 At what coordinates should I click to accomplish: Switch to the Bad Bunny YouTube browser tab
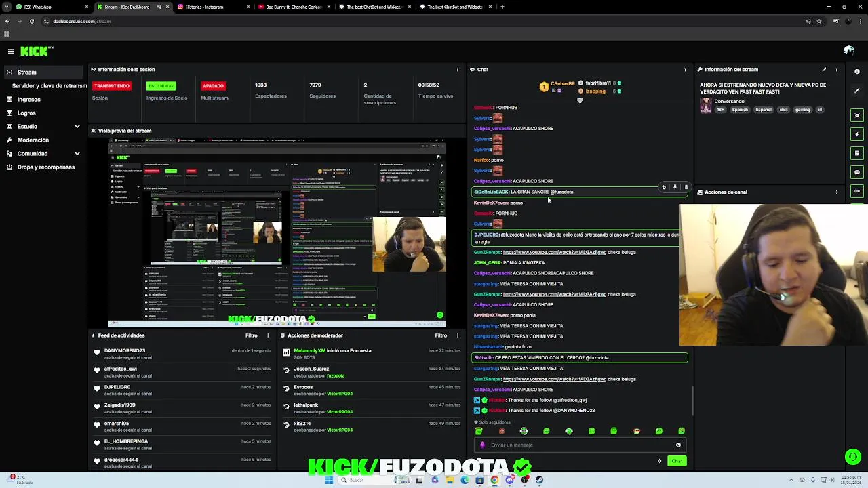tap(293, 7)
